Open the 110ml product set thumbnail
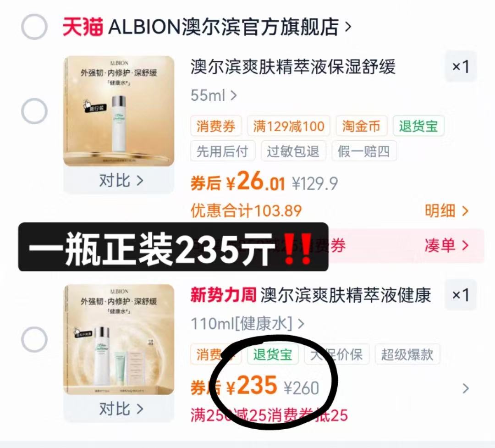Screen dimensions: 495x448 119,340
